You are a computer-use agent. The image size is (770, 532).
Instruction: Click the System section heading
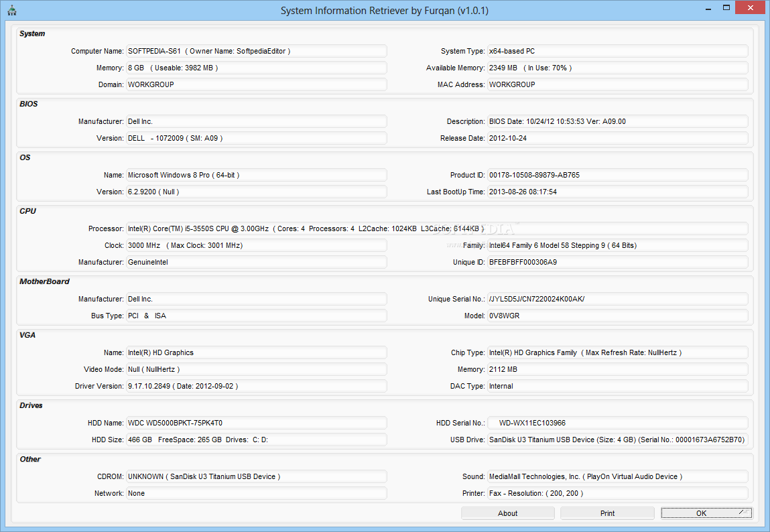coord(32,34)
